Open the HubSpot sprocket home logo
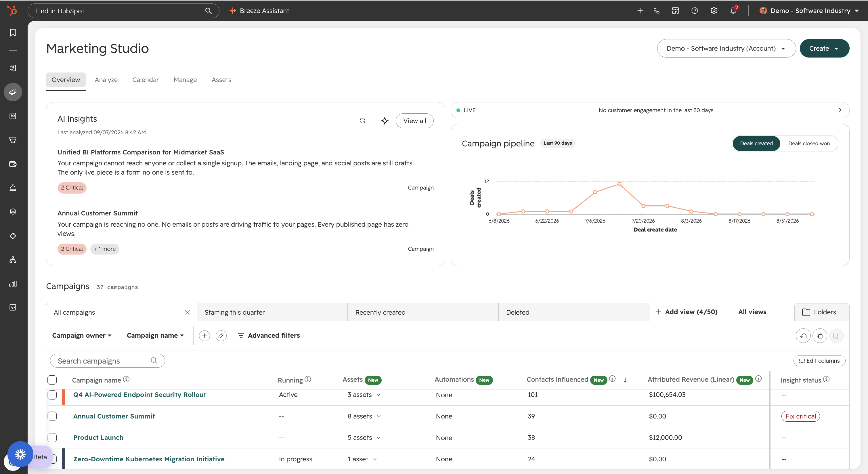Image resolution: width=868 pixels, height=474 pixels. (x=12, y=10)
